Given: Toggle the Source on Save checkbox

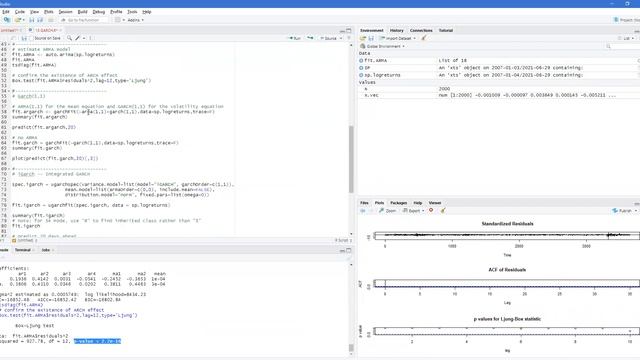Looking at the screenshot, I should pyautogui.click(x=32, y=38).
